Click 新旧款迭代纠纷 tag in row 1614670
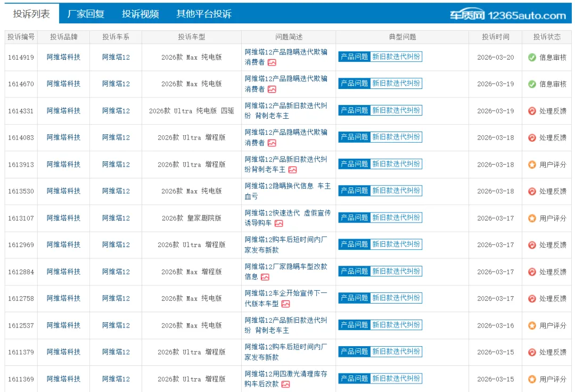The width and height of the screenshot is (575, 392). [396, 83]
